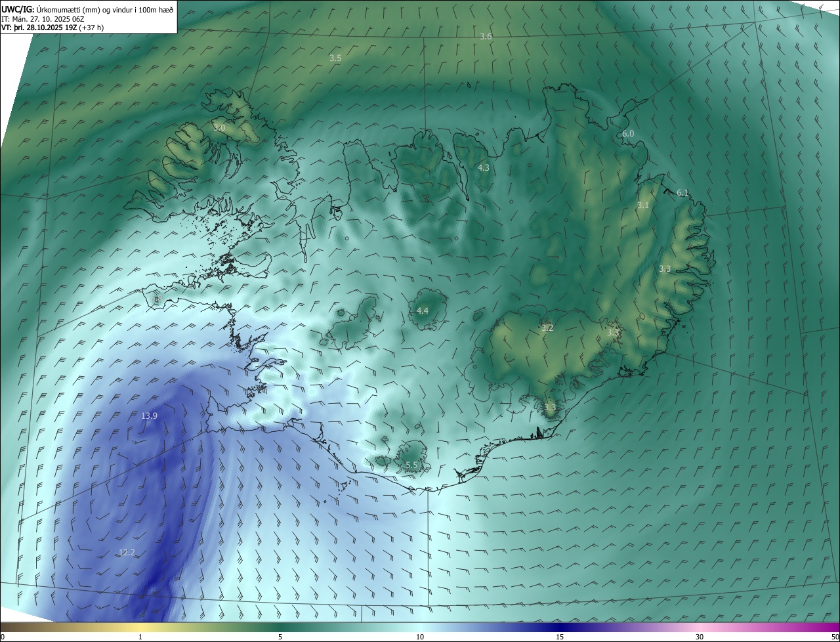This screenshot has height=642, width=840.
Task: Click the color scale tick label 1
Action: (x=140, y=637)
